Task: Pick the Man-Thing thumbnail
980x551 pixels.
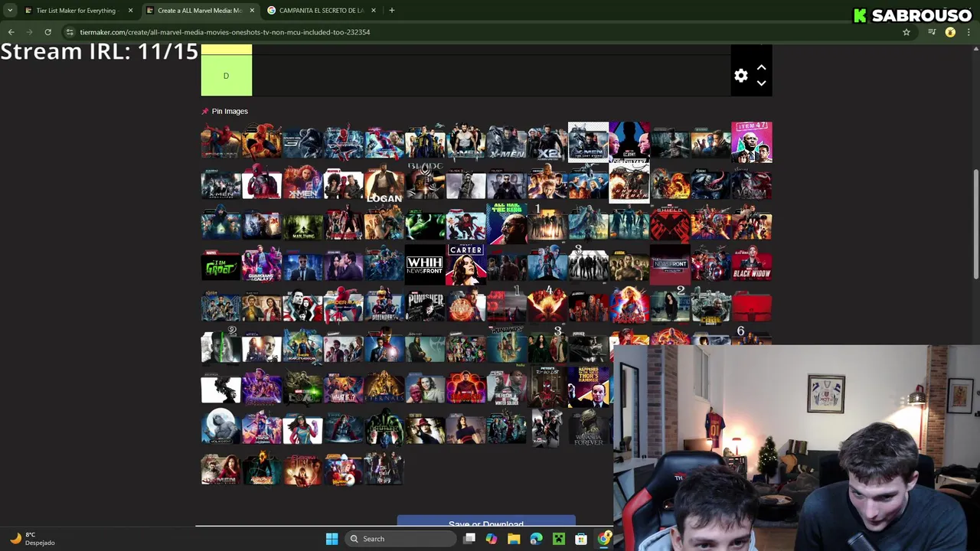Action: (302, 224)
